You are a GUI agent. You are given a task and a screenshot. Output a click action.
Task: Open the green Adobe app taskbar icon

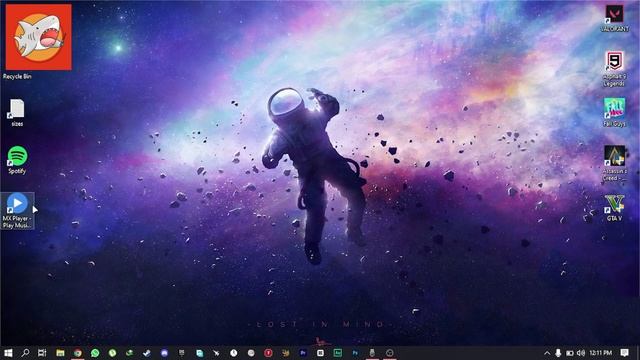click(338, 353)
